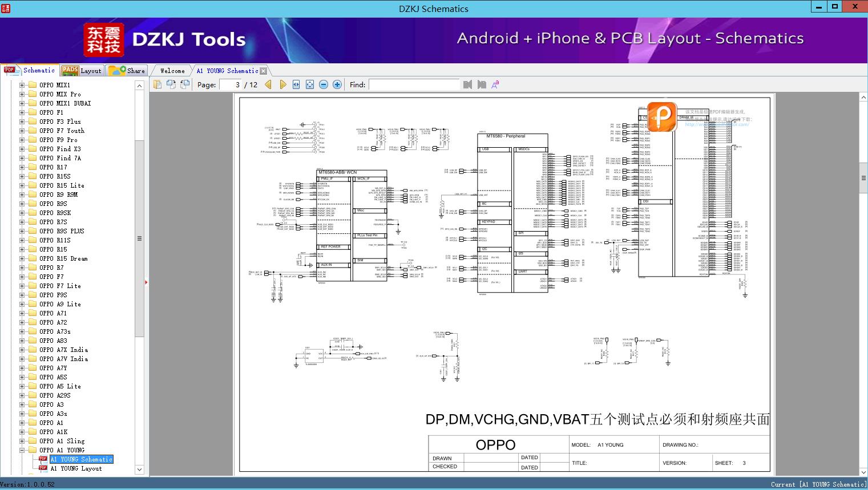Expand the OPPO R15 node

(x=22, y=249)
